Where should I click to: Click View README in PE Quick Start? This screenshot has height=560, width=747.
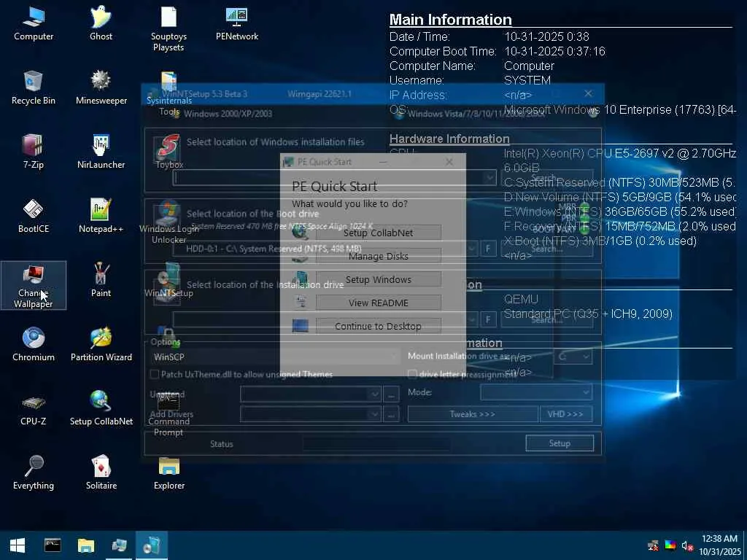(379, 303)
